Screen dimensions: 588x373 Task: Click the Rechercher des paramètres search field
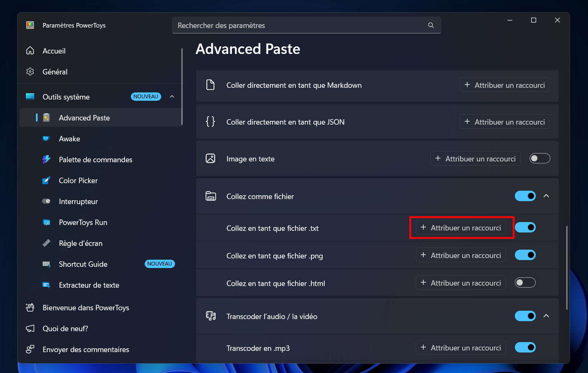(306, 26)
